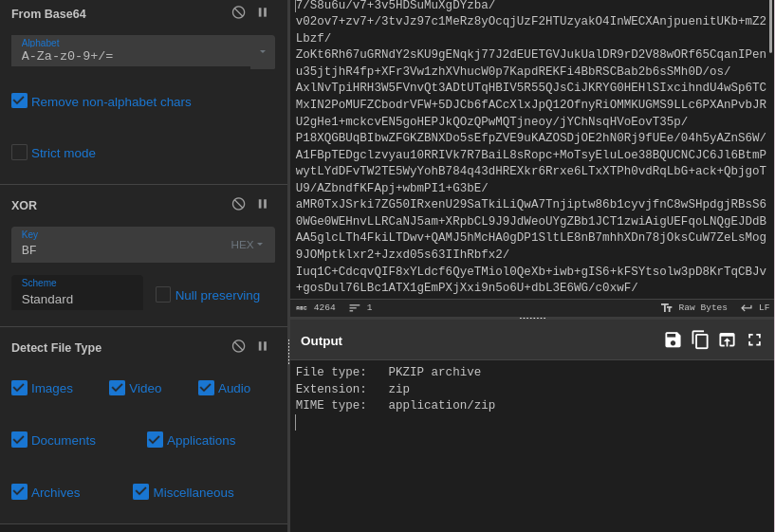Screen dimensions: 775x532
Task: Change input encoding from Raw Bytes
Action: tap(694, 308)
